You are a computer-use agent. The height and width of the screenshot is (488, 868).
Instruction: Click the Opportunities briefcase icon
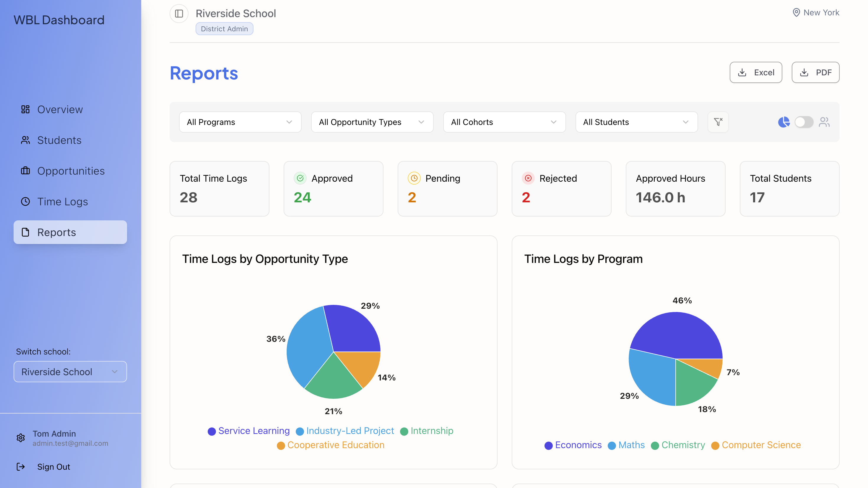(x=25, y=171)
